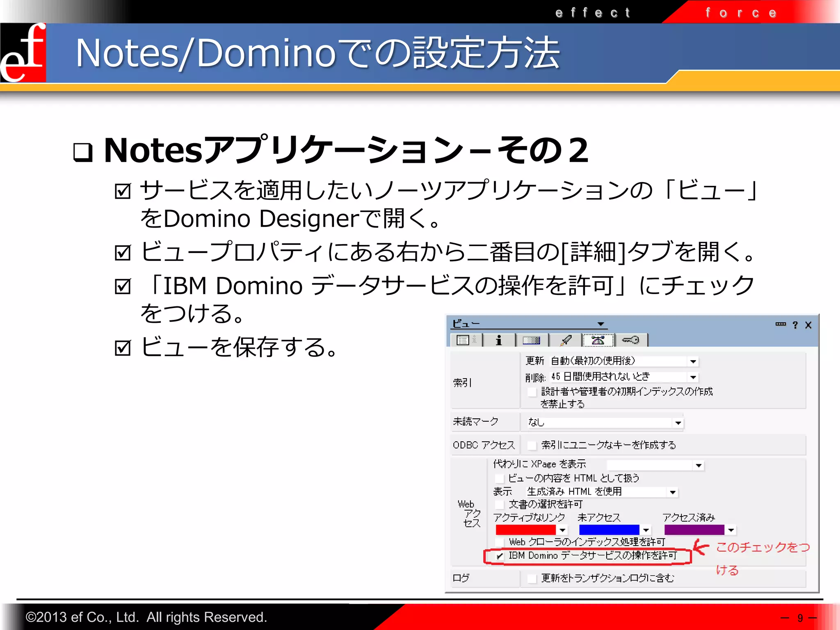Open the advanced beanie tab icon
The height and width of the screenshot is (630, 840).
pos(598,340)
